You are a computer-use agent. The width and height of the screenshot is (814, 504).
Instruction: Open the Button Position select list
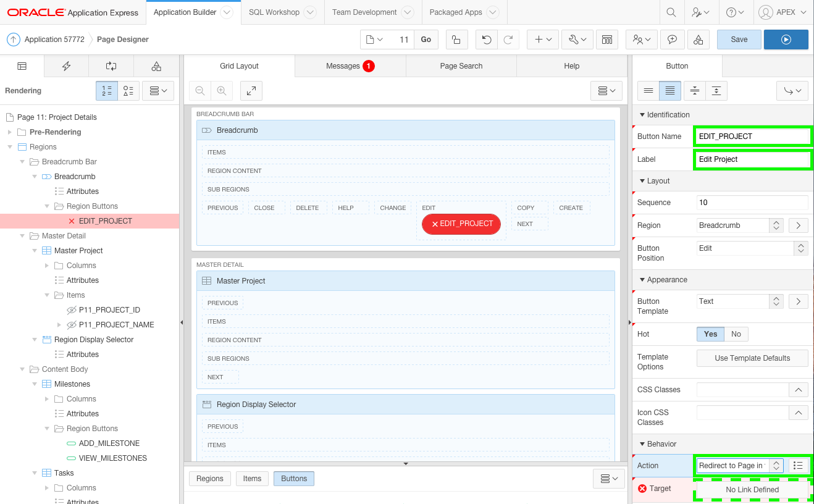click(752, 248)
